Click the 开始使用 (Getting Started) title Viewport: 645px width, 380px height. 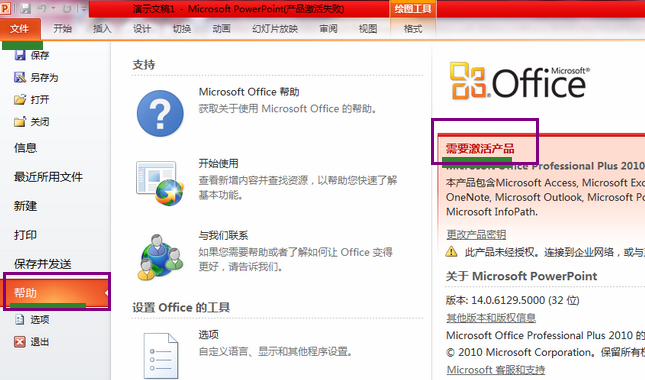[x=218, y=163]
